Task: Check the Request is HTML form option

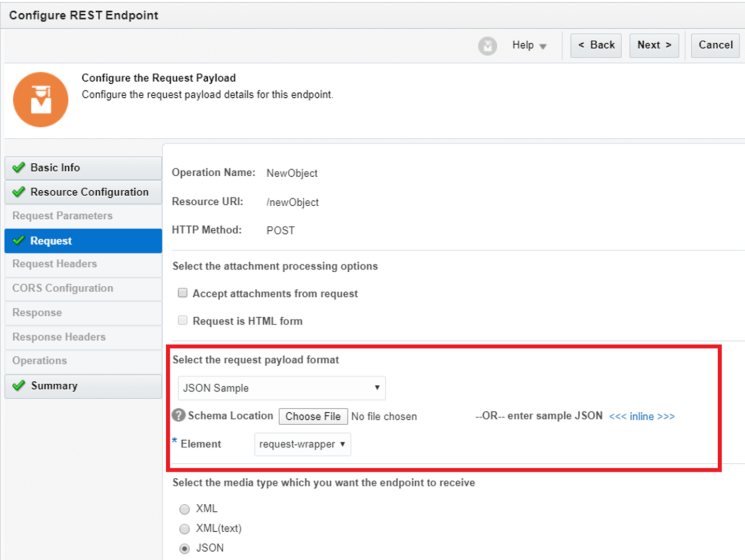Action: tap(182, 320)
